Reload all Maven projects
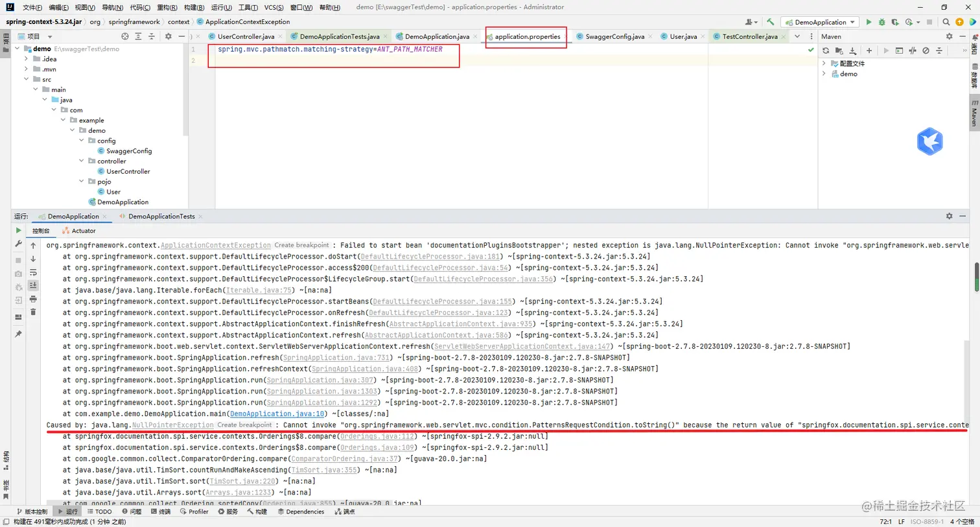Screen dimensions: 980x527 (x=826, y=51)
